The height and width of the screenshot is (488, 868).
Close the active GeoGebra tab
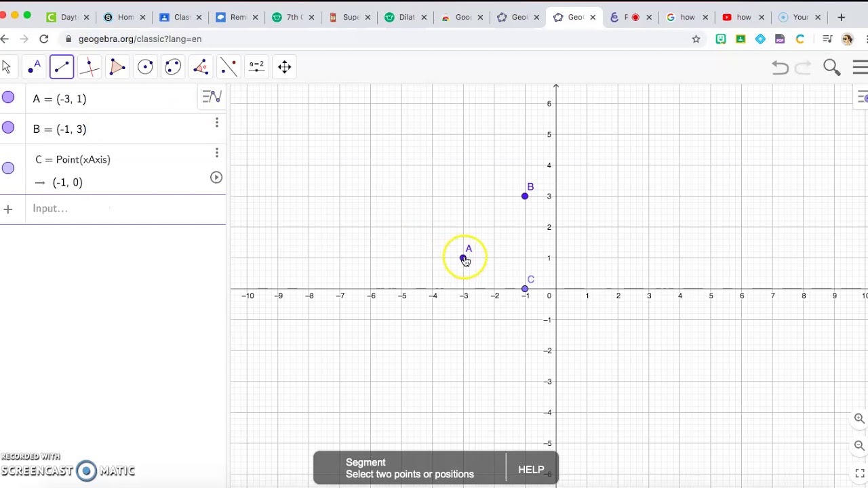coord(593,17)
